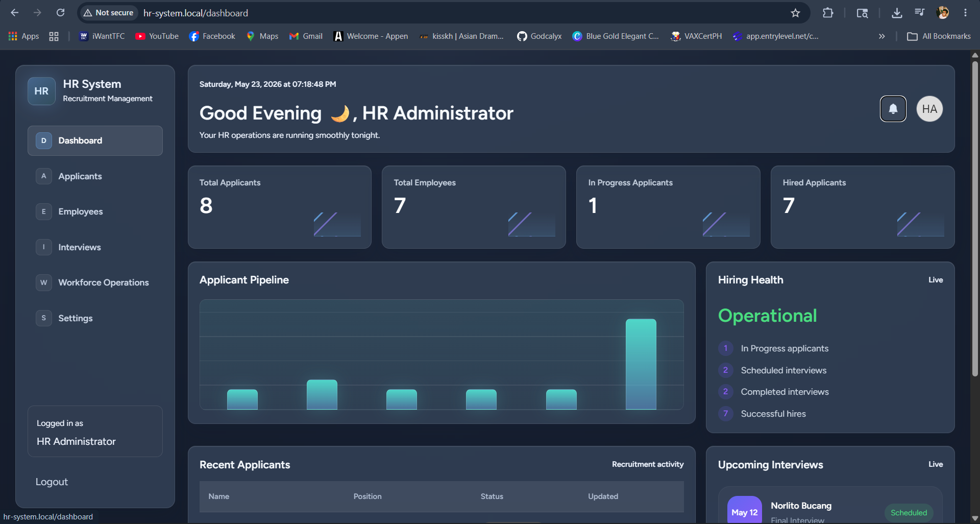Image resolution: width=980 pixels, height=524 pixels.
Task: Open Facebook bookmark
Action: coord(212,36)
